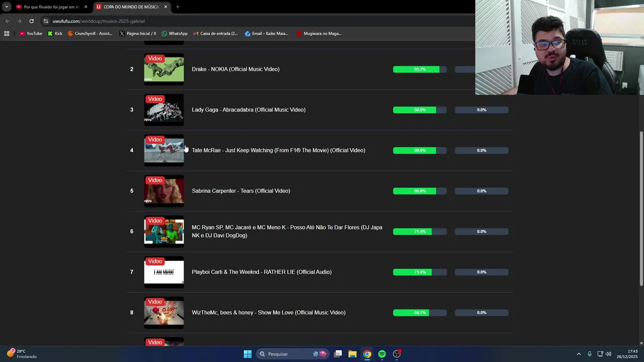Open Lady Gaga - Abracadabra video thumbnail

point(164,110)
